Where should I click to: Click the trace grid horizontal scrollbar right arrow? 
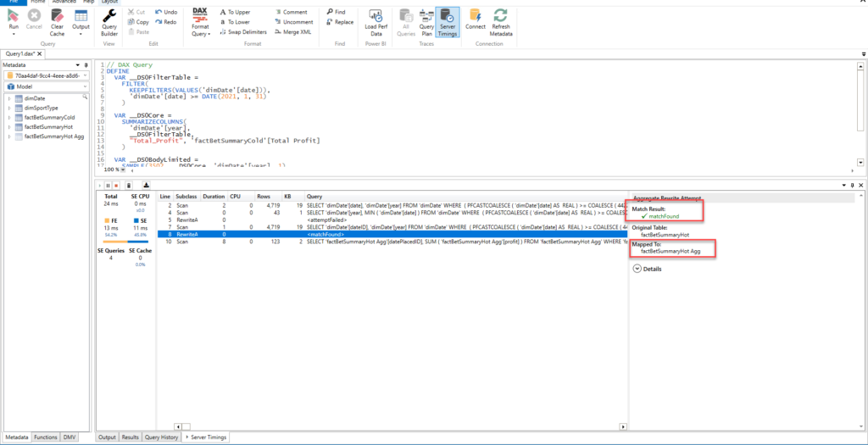point(623,426)
